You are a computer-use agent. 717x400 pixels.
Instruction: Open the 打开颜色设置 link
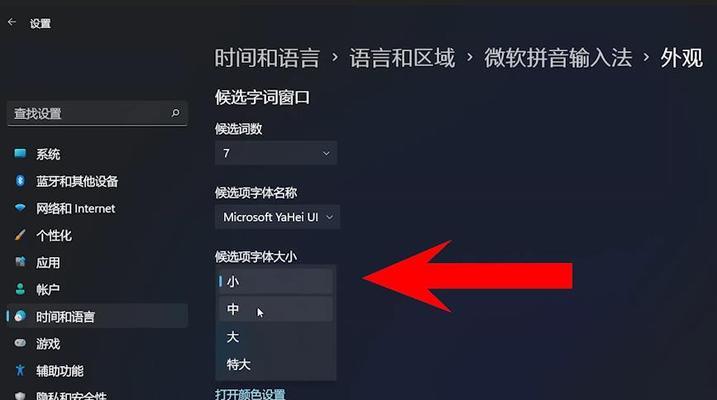tap(250, 394)
